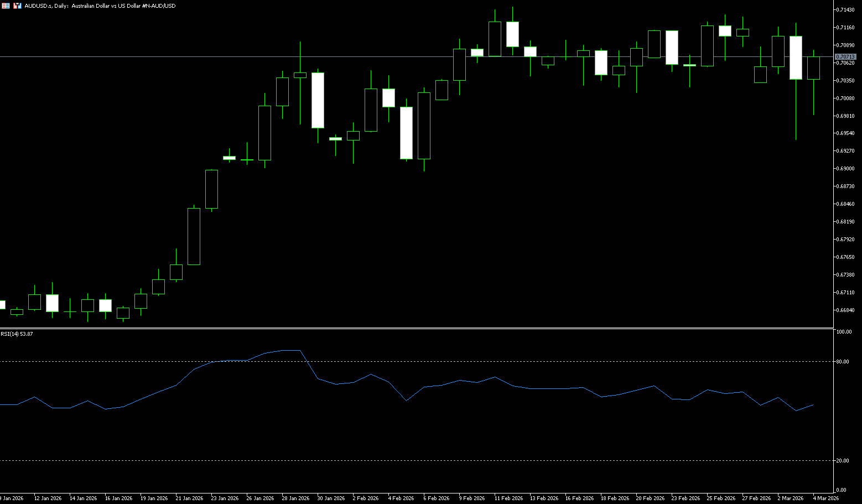Viewport: 862px width, 504px height.
Task: Click the 21 Jan 2026 date label
Action: coord(189,498)
